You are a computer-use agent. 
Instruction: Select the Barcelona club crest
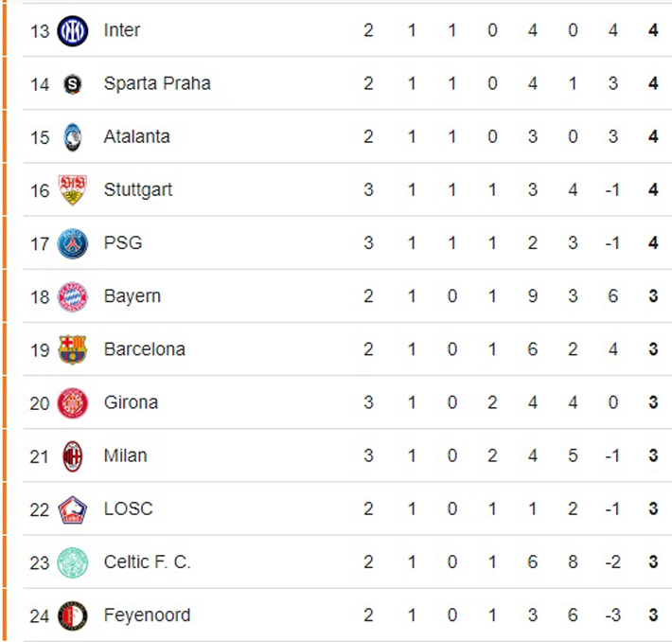point(72,349)
